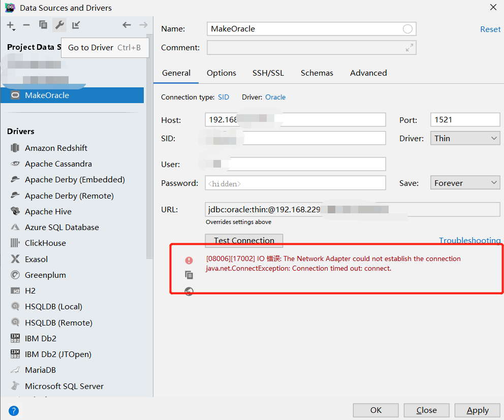The image size is (504, 420).
Task: Focus the Host input field
Action: click(295, 119)
